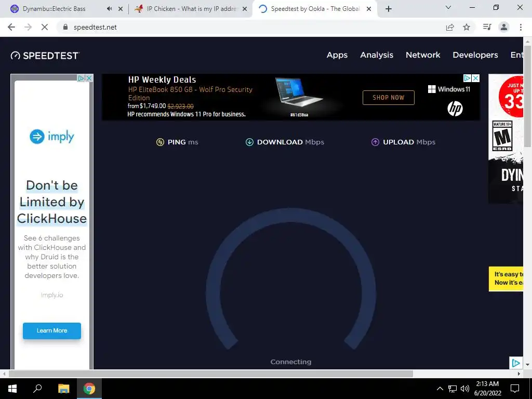Click "imply.io" text in ad

point(52,295)
